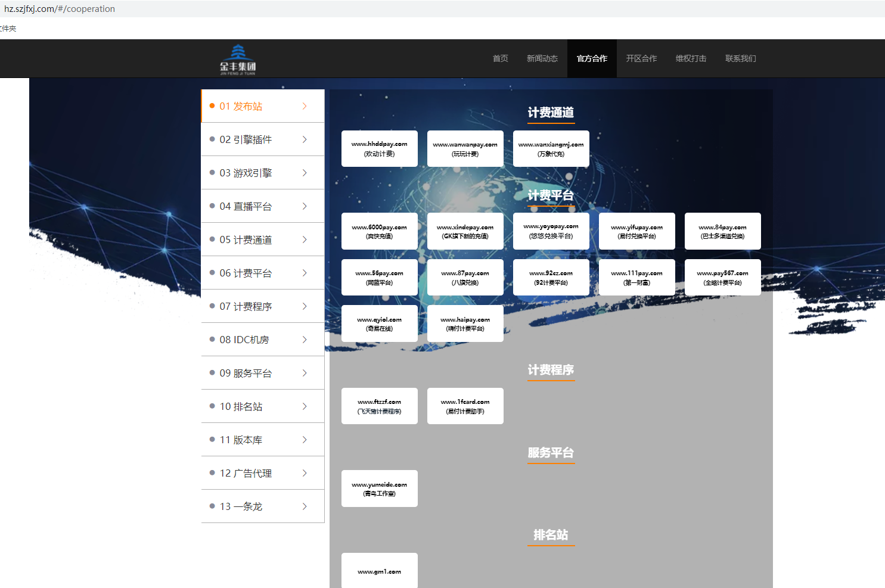Open the www.hhddpay.com 欢动计费 card

pos(380,148)
